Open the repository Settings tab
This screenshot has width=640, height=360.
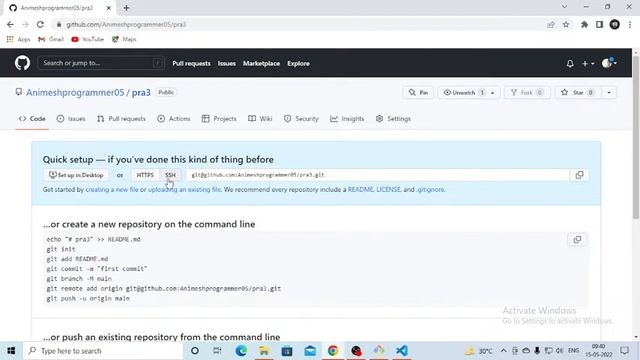393,119
